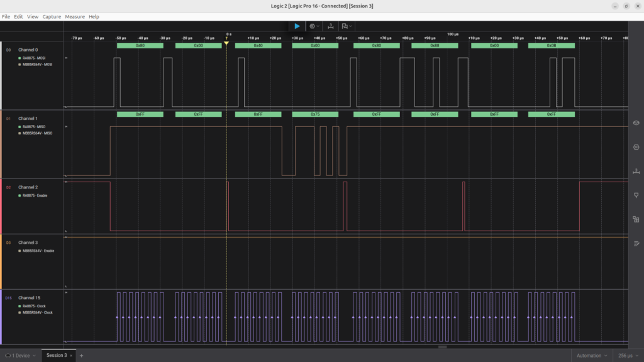The height and width of the screenshot is (362, 644).
Task: Open the Edit menu
Action: [x=18, y=17]
